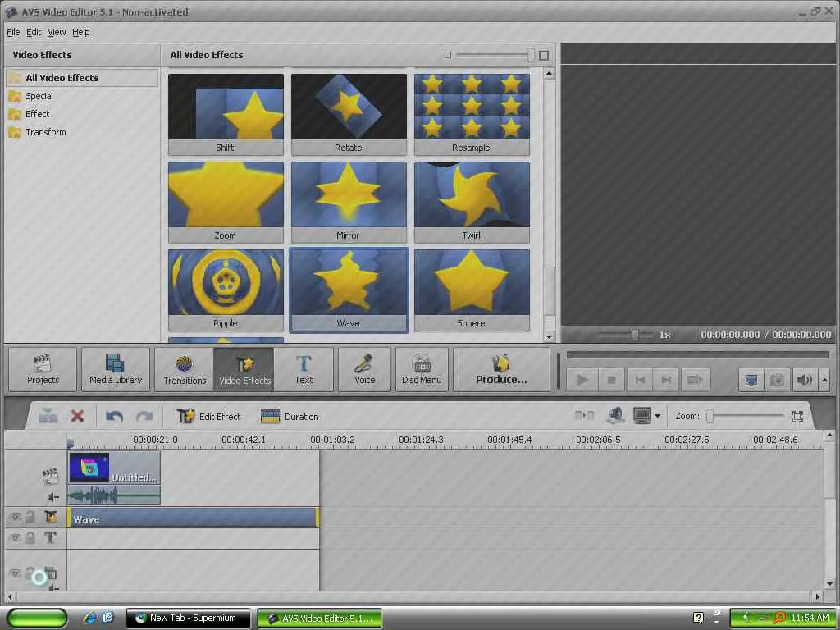
Task: Take a snapshot with camera icon
Action: pyautogui.click(x=777, y=380)
